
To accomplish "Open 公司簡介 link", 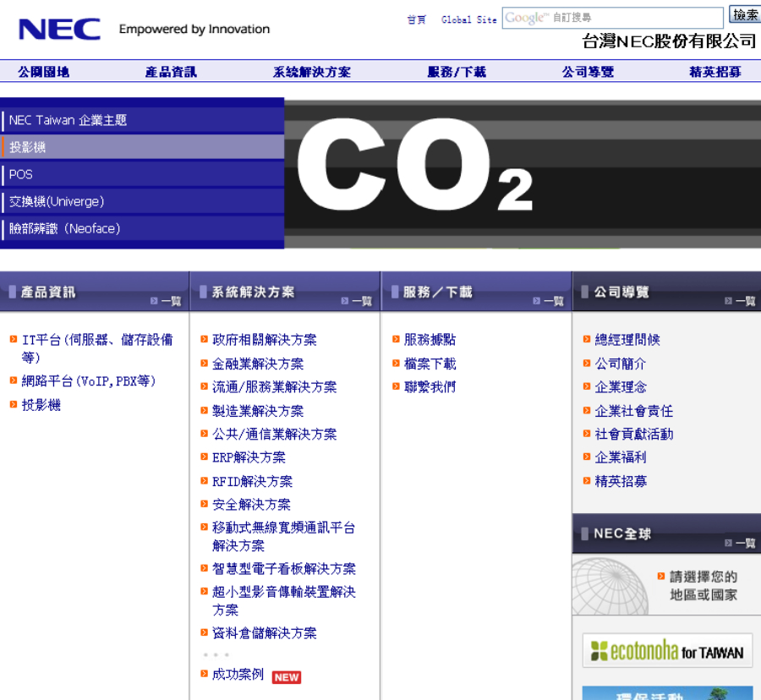I will coord(621,364).
